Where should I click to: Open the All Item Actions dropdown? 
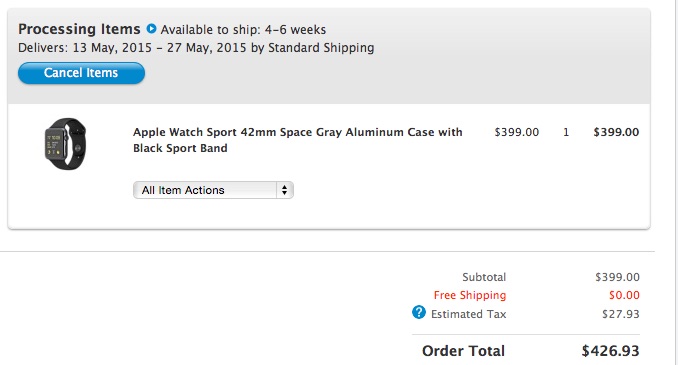[x=213, y=190]
